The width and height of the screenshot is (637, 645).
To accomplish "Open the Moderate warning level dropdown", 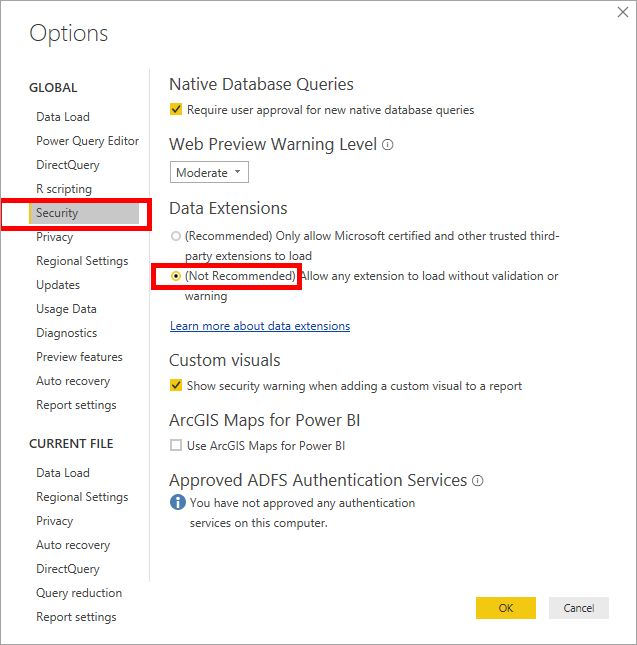I will tap(209, 173).
